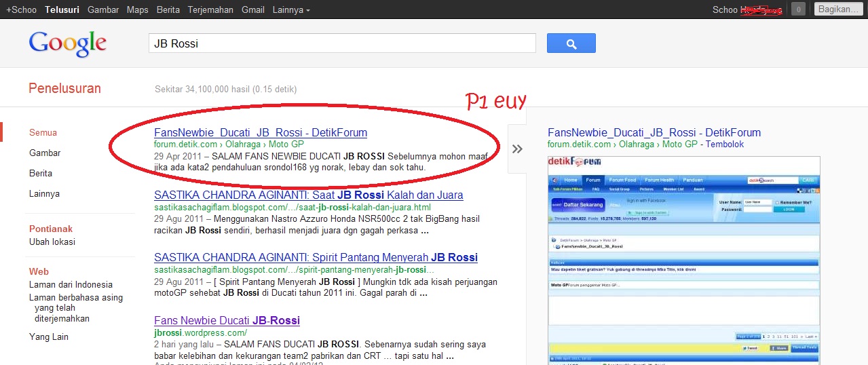
Task: Click the +Schoo link in top bar
Action: coord(21,10)
